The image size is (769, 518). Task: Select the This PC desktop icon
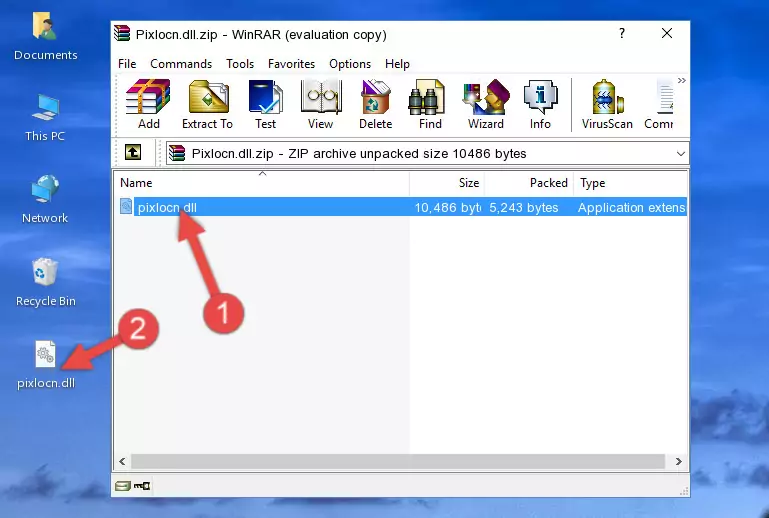(45, 118)
